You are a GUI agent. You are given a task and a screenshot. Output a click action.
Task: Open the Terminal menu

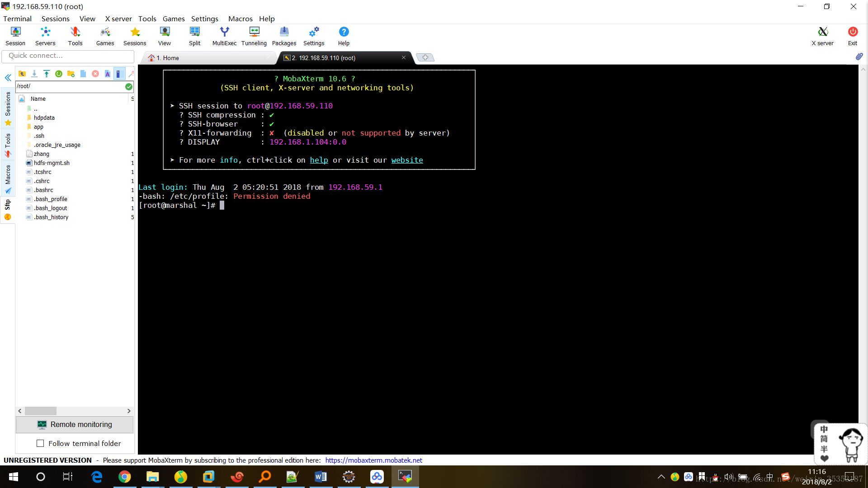point(17,19)
